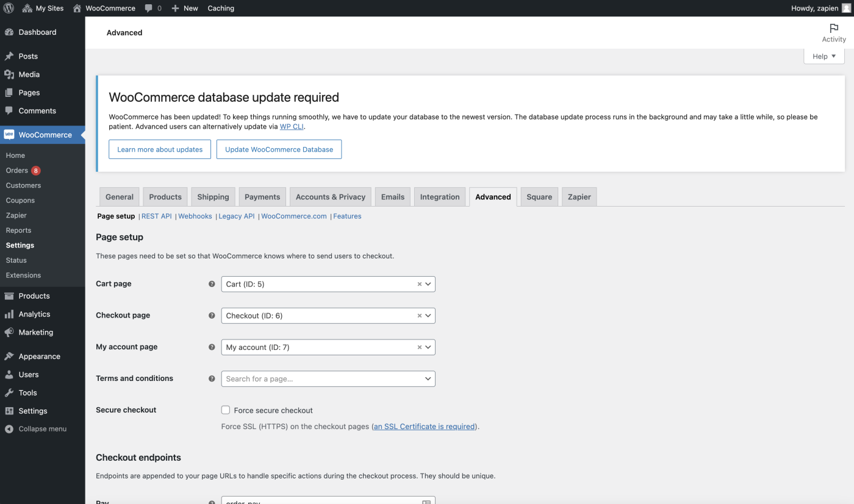Show help tip for Cart page
The height and width of the screenshot is (504, 854).
212,284
